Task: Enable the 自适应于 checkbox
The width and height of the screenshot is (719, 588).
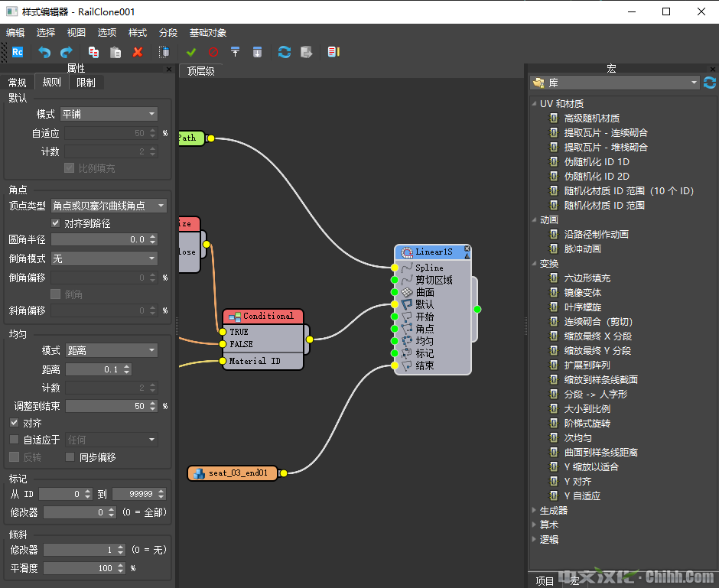Action: [x=15, y=440]
